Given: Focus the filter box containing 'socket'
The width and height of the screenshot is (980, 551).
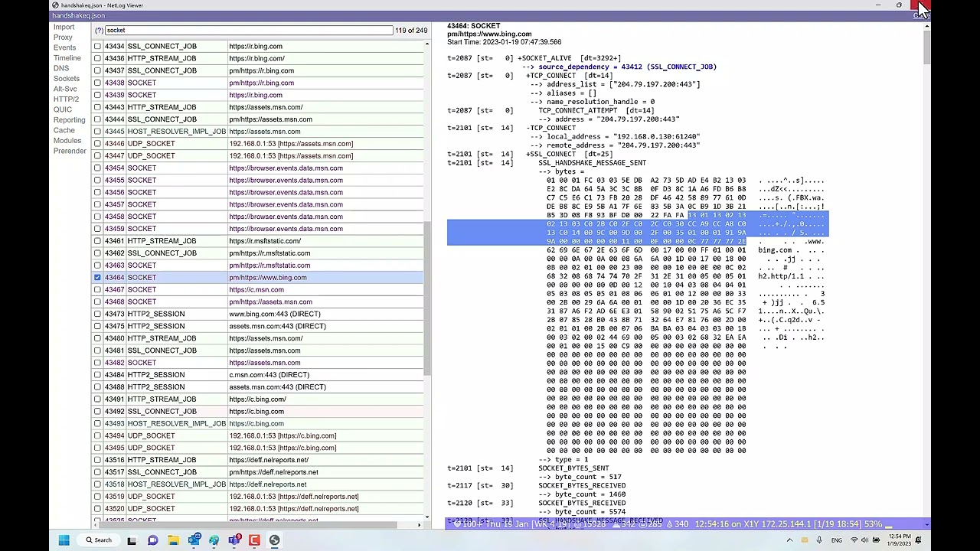Looking at the screenshot, I should click(249, 31).
